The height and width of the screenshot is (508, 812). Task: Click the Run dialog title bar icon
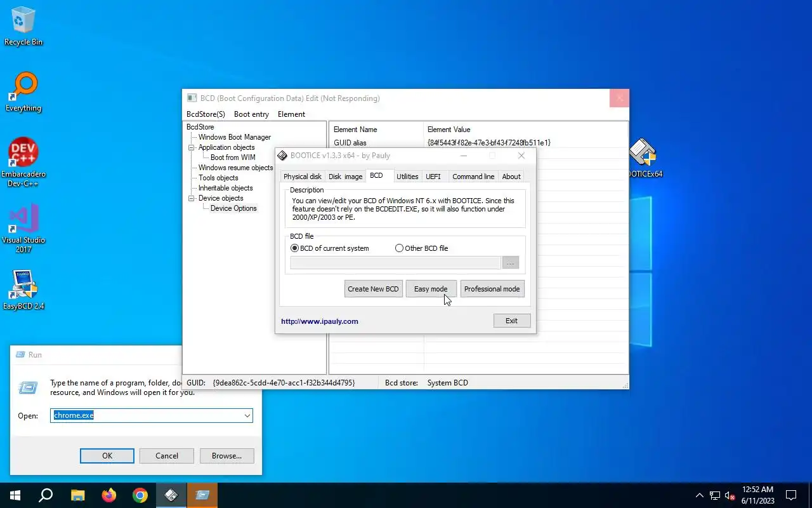[20, 355]
